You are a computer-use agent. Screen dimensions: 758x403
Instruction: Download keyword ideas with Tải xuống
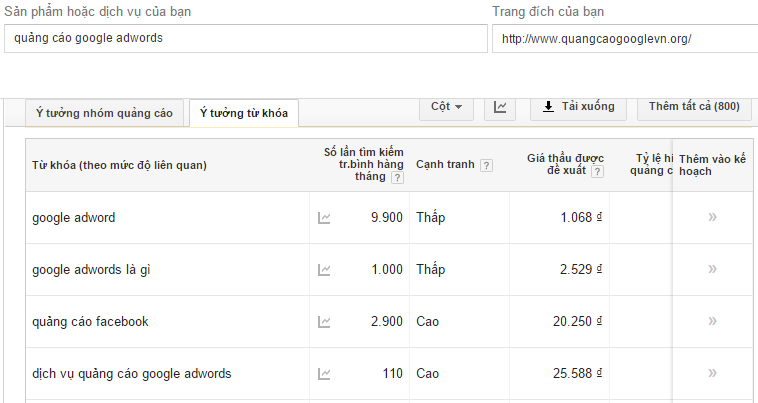click(578, 107)
